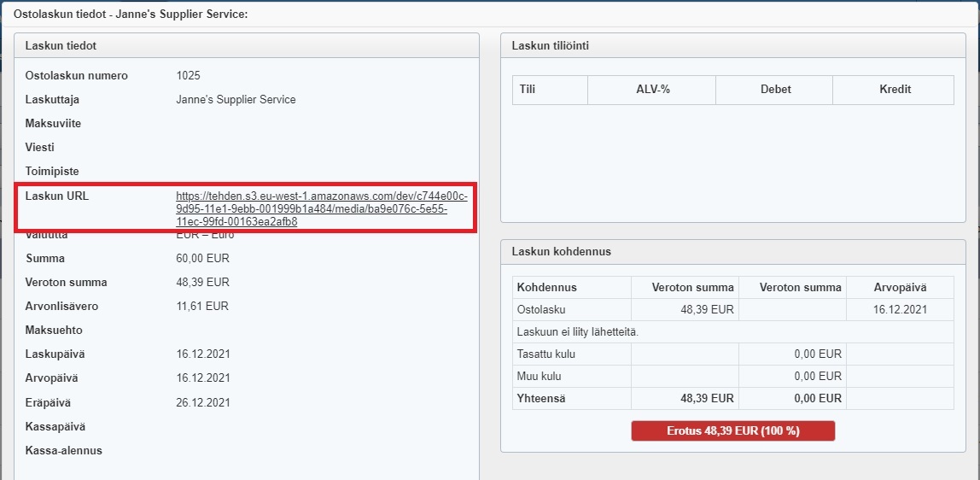This screenshot has width=980, height=480.
Task: Click the Laskuttaja value Janne's Supplier Service
Action: pyautogui.click(x=236, y=100)
